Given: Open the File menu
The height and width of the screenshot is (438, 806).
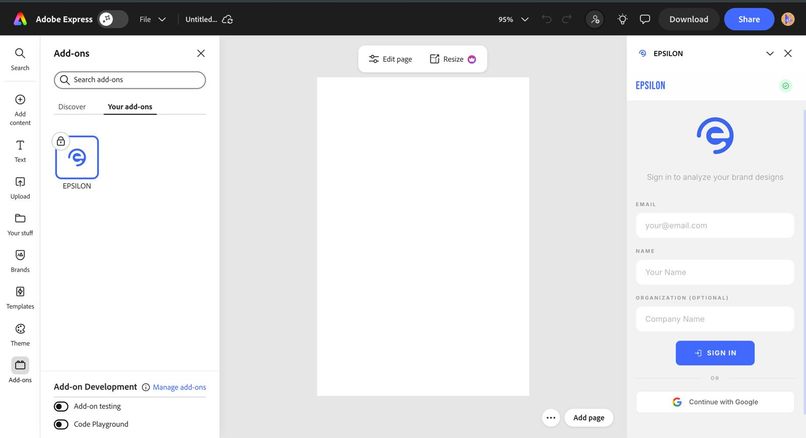Looking at the screenshot, I should tap(152, 19).
